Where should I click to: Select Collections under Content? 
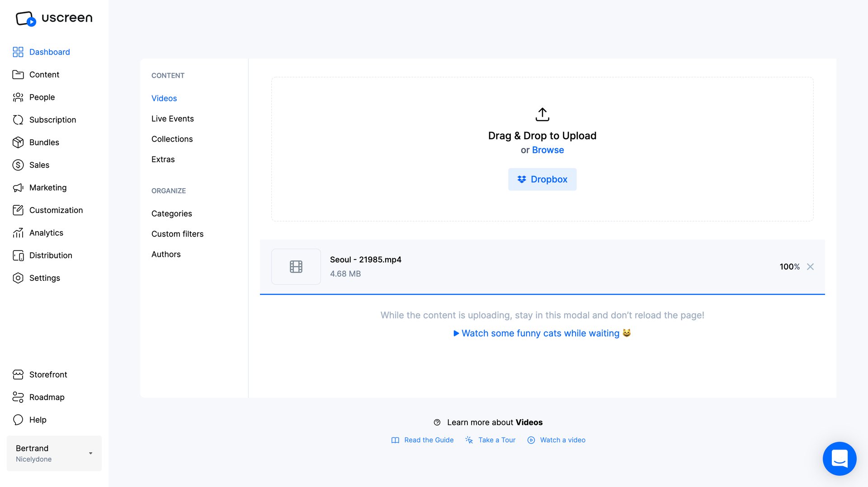[x=172, y=139]
